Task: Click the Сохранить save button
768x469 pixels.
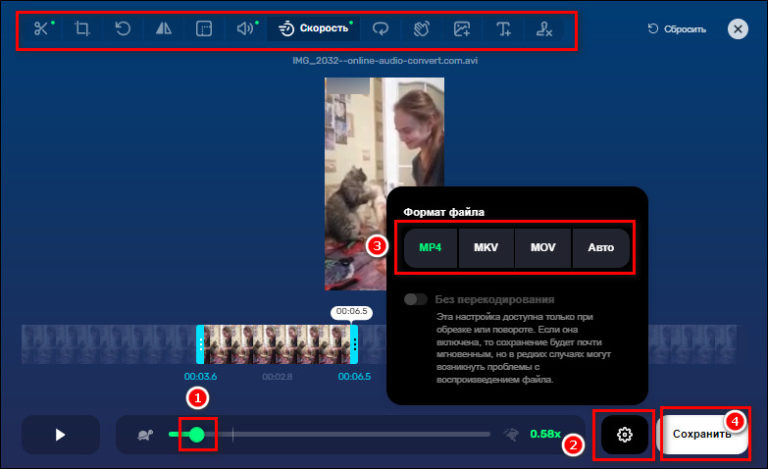Action: (702, 434)
